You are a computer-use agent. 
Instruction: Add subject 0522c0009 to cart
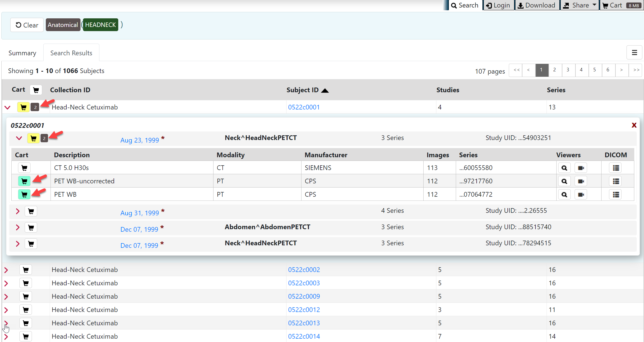pos(26,296)
